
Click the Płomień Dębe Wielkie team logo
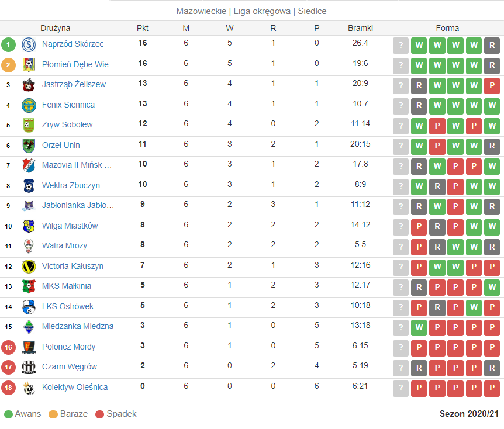[29, 65]
